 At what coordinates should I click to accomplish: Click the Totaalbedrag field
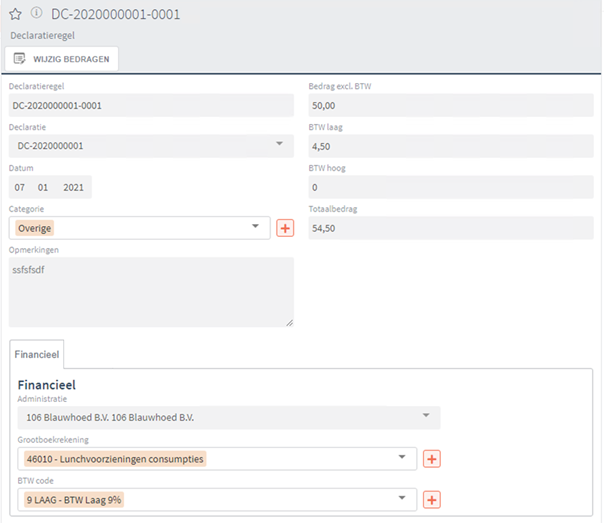pos(450,228)
